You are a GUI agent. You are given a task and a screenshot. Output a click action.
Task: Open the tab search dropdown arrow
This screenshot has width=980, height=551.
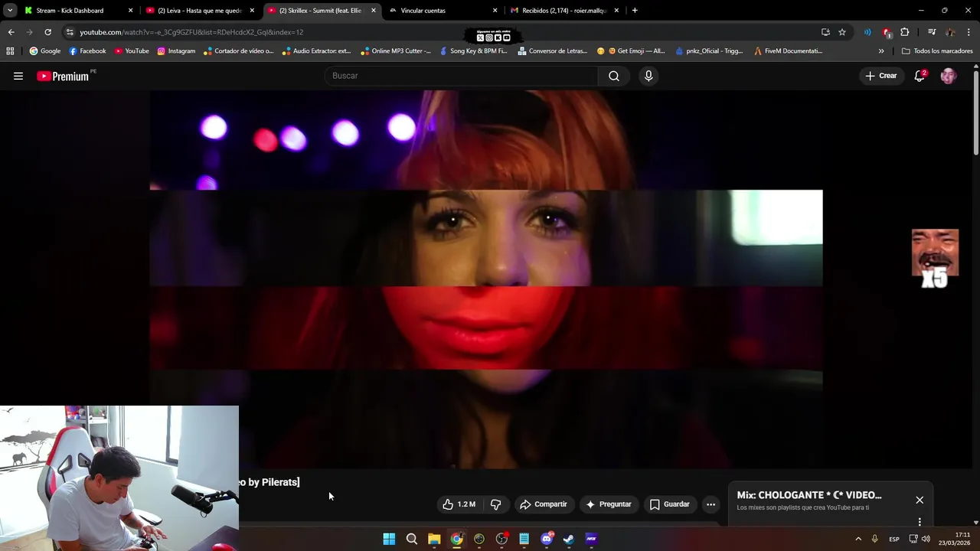[9, 11]
